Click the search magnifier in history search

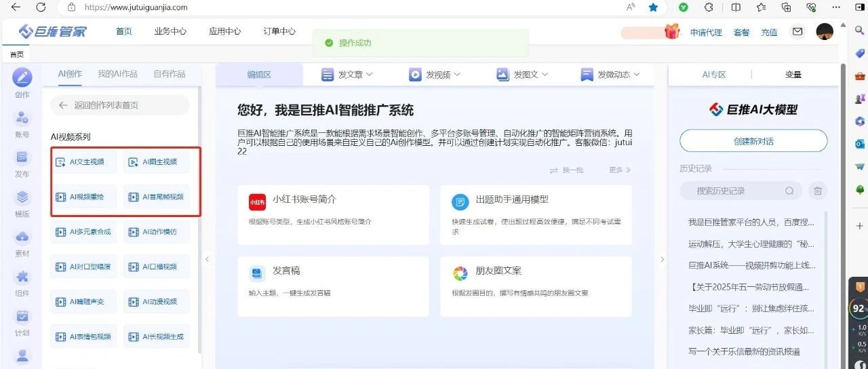coord(789,191)
